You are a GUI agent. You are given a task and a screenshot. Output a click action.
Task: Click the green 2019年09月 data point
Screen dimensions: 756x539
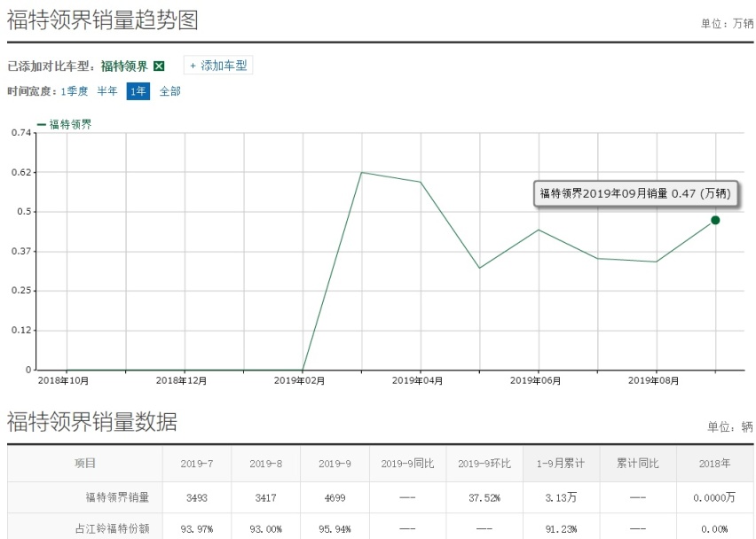click(715, 220)
